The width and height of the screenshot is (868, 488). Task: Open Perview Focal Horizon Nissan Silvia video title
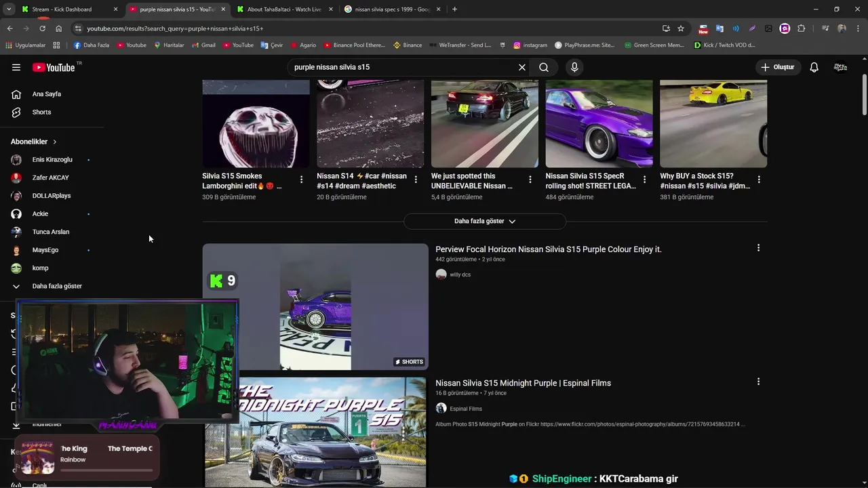[x=549, y=249]
